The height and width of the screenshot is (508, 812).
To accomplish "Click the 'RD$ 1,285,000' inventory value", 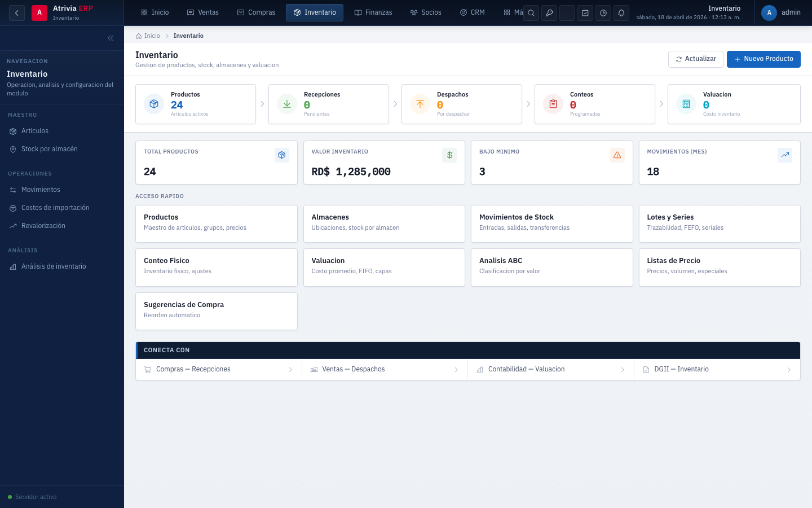I will (351, 172).
